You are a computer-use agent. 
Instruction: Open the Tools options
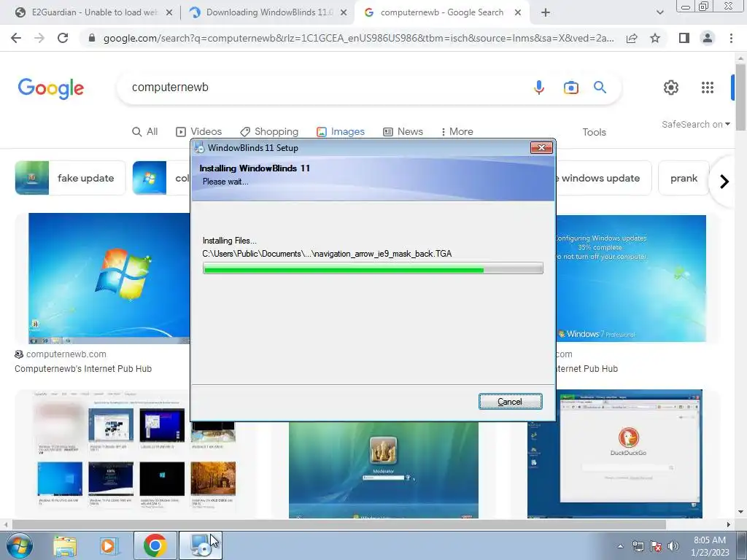(594, 132)
